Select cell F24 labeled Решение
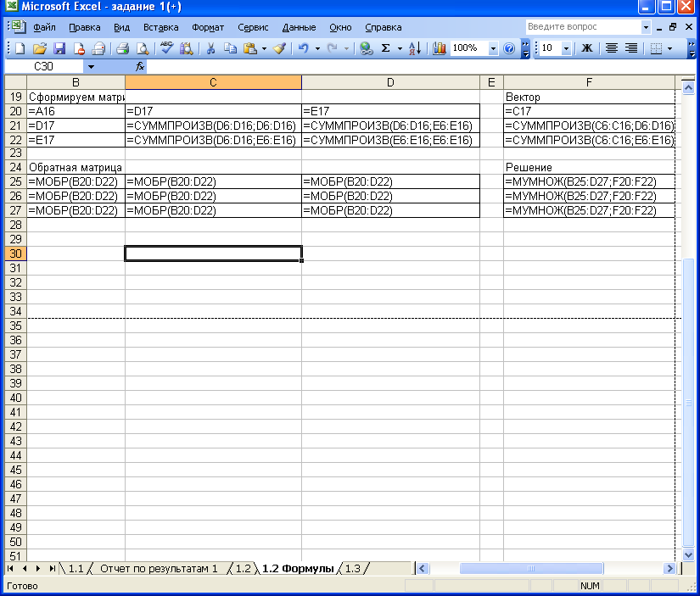Screen dimensions: 700x596 [589, 167]
